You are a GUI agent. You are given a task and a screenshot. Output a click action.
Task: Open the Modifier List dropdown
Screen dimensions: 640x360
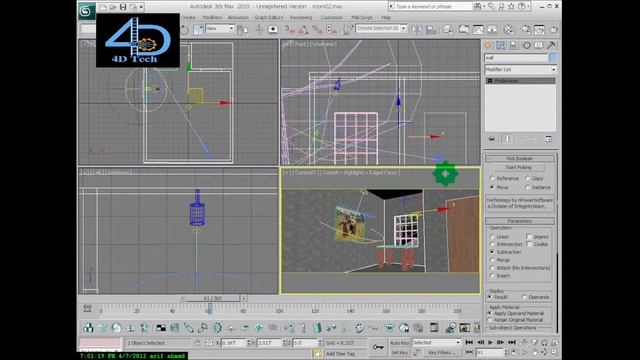(520, 69)
